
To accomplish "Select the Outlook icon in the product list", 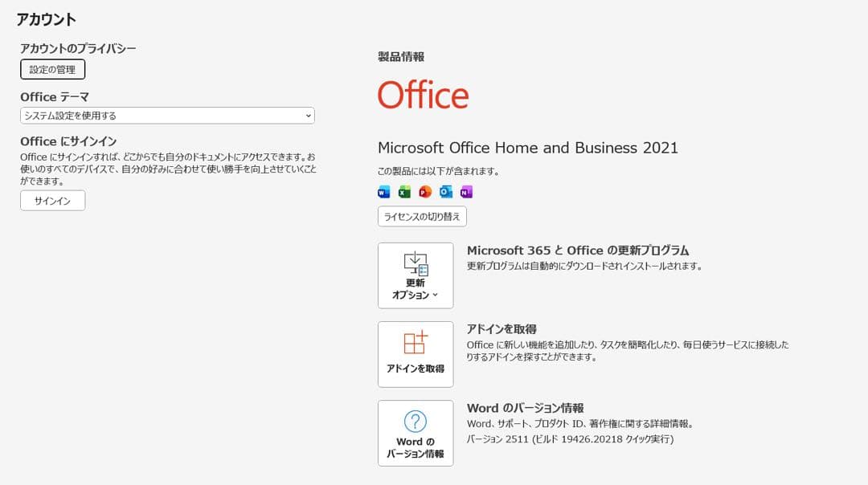I will tap(447, 191).
